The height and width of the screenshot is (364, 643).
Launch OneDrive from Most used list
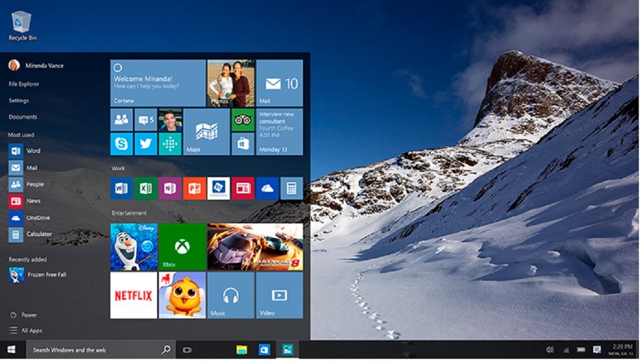[29, 218]
